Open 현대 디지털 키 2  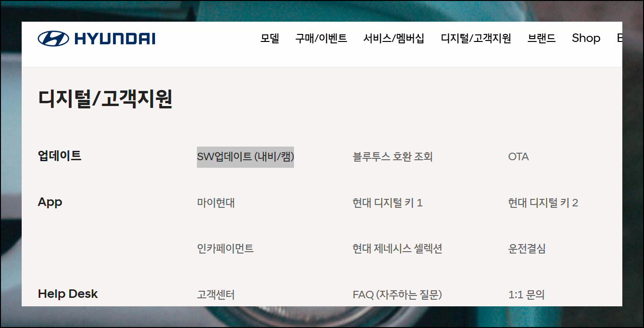pyautogui.click(x=543, y=203)
